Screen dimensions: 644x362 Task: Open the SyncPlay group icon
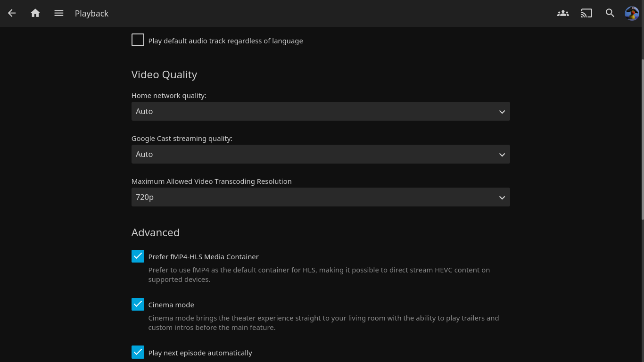pyautogui.click(x=563, y=13)
